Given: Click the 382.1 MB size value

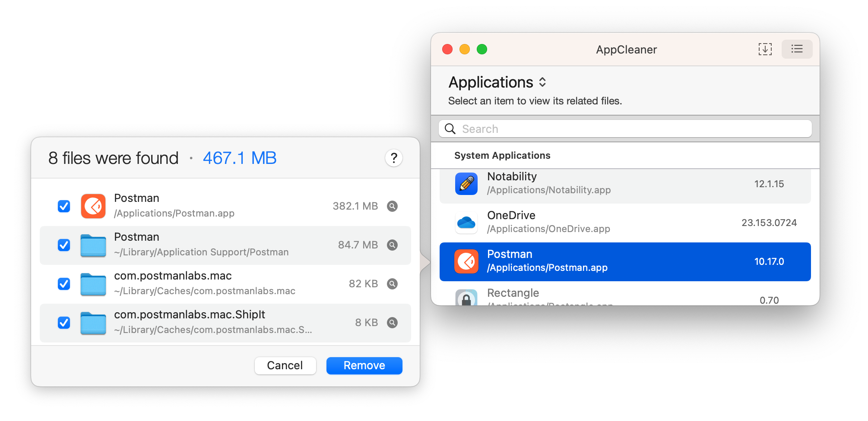Looking at the screenshot, I should [x=355, y=206].
